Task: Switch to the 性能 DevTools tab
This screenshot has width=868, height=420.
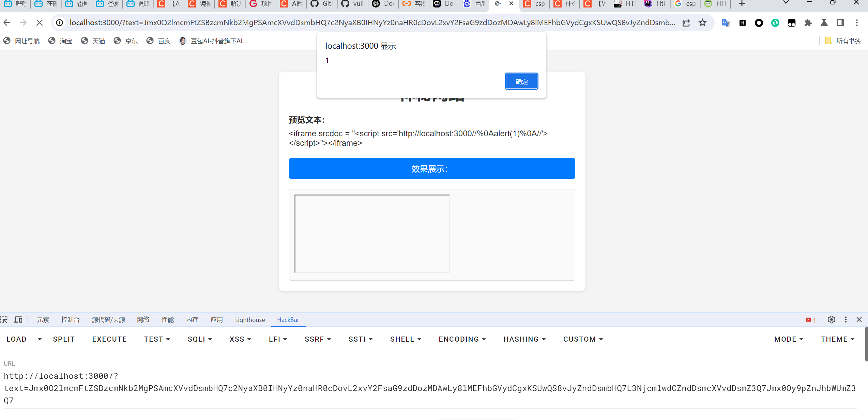Action: point(168,320)
